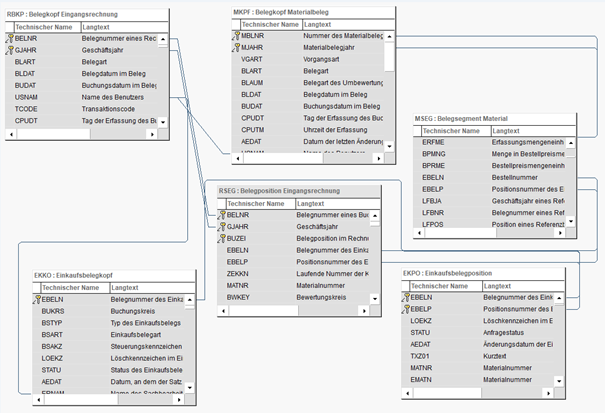Viewport: 605px width, 413px height.
Task: Select the key icon next to MJAHR in MKPF
Action: click(236, 46)
